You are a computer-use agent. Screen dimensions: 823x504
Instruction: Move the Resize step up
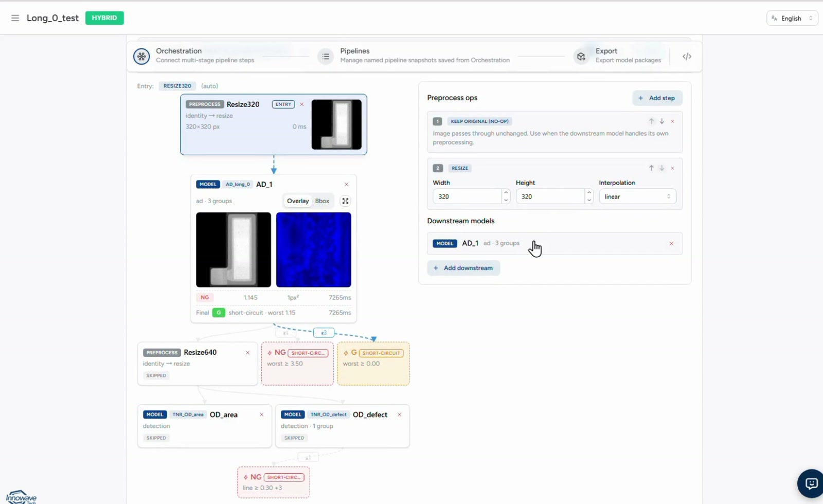point(651,168)
